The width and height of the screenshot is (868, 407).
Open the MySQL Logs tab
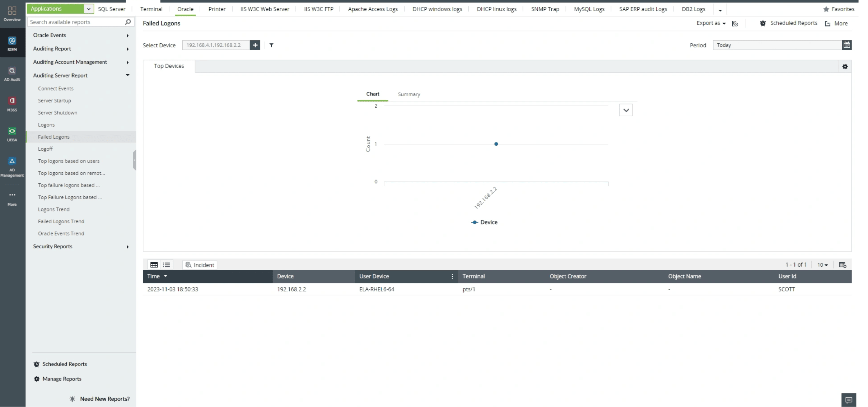[x=589, y=9]
